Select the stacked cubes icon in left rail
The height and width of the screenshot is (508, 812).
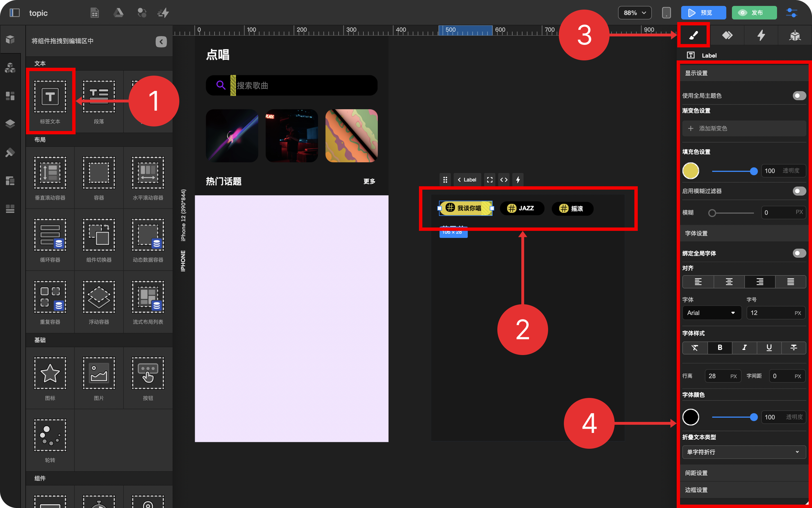click(x=10, y=68)
